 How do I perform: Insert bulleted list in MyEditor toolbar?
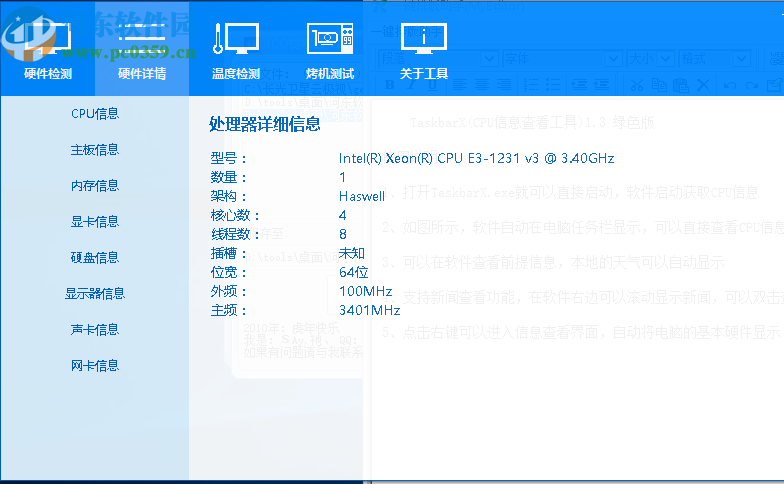[x=553, y=85]
